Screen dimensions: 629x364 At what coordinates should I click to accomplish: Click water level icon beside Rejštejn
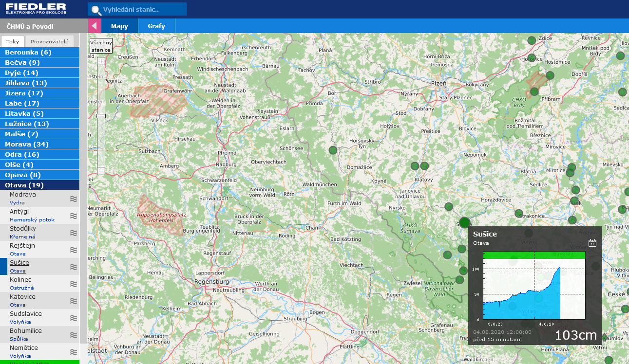click(74, 250)
